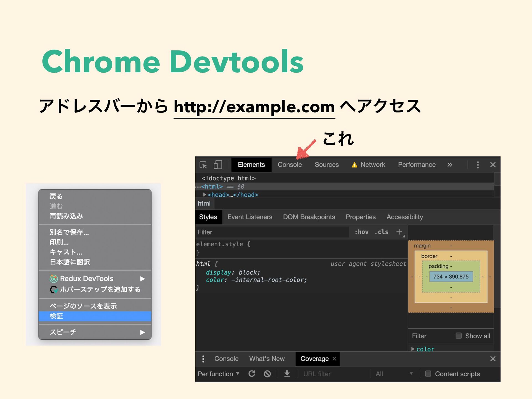
Task: Open the Accessibility tab
Action: coord(405,217)
